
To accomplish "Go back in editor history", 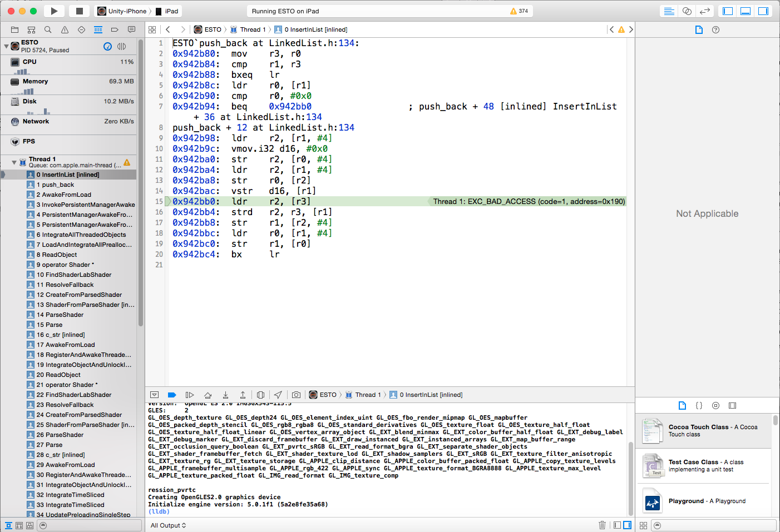I will pyautogui.click(x=168, y=29).
